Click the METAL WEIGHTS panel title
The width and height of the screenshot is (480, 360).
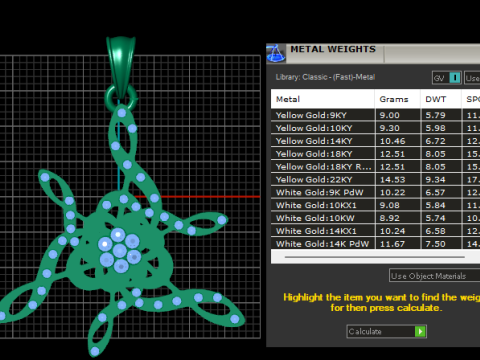point(333,49)
